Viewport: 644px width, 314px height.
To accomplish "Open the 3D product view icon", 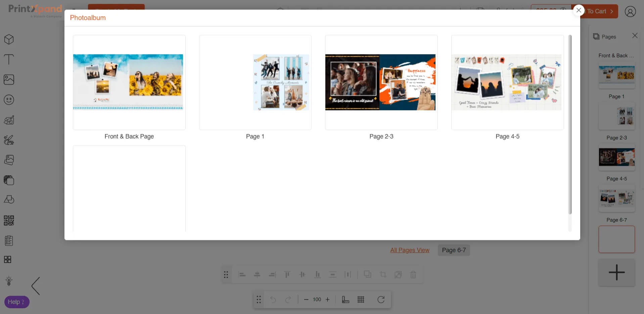I will click(9, 40).
